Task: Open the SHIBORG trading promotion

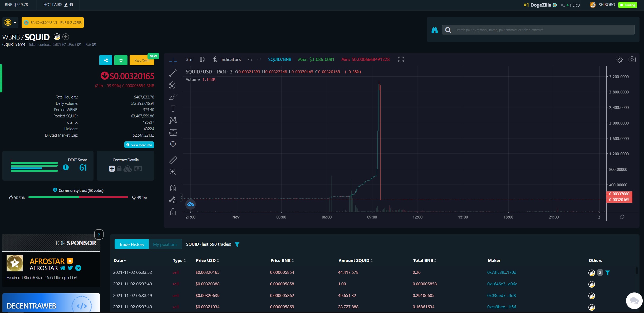Action: (x=613, y=5)
